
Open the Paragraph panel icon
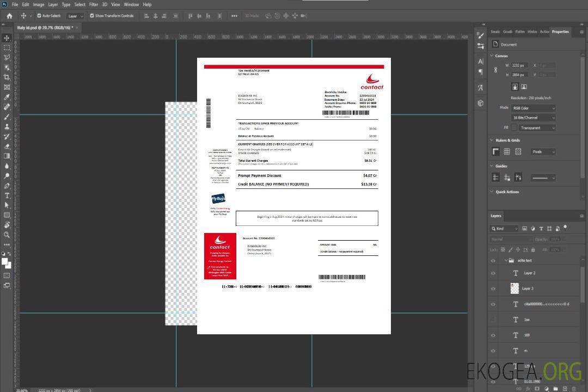click(x=481, y=72)
